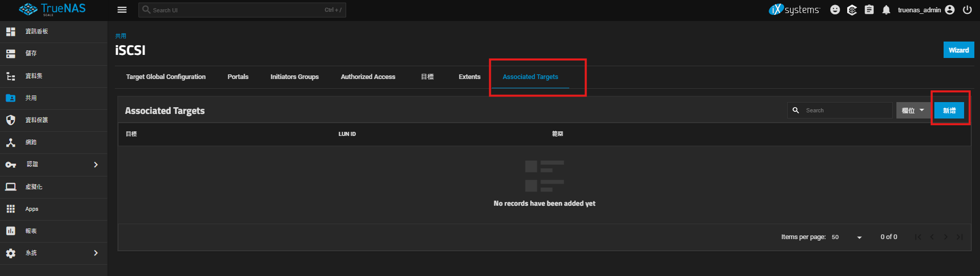Open the TrueCommand status icon

click(x=852, y=10)
